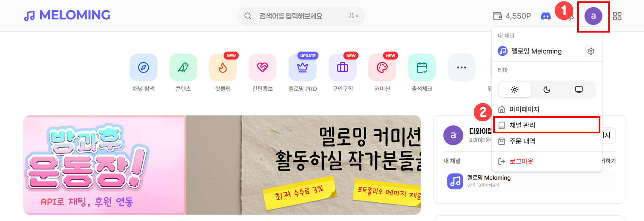Open the 핫클립 flame icon
The image size is (644, 221).
[223, 67]
